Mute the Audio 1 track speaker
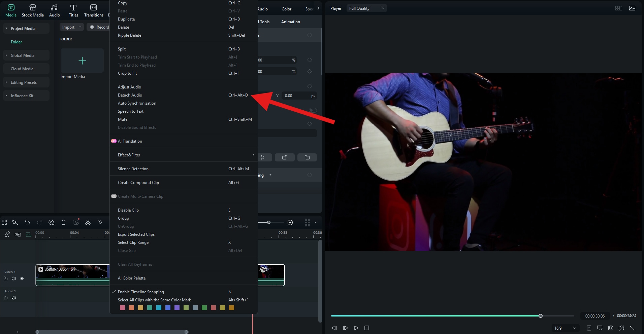Image resolution: width=644 pixels, height=334 pixels. click(x=14, y=298)
